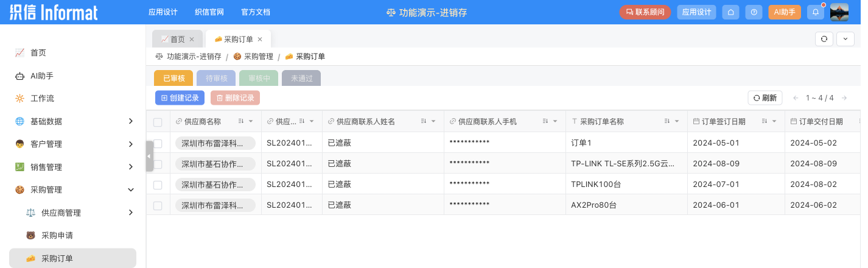Image resolution: width=868 pixels, height=268 pixels.
Task: Select the 订单1 cell
Action: click(626, 143)
